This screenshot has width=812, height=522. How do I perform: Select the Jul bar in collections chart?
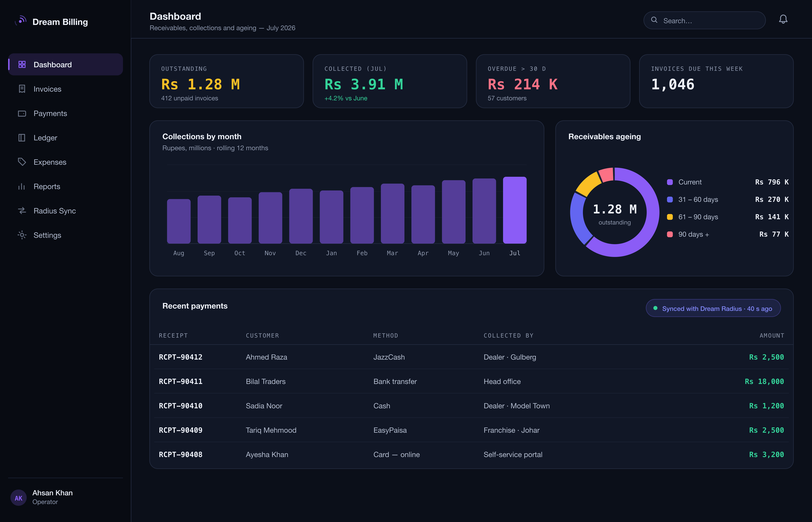pyautogui.click(x=514, y=210)
